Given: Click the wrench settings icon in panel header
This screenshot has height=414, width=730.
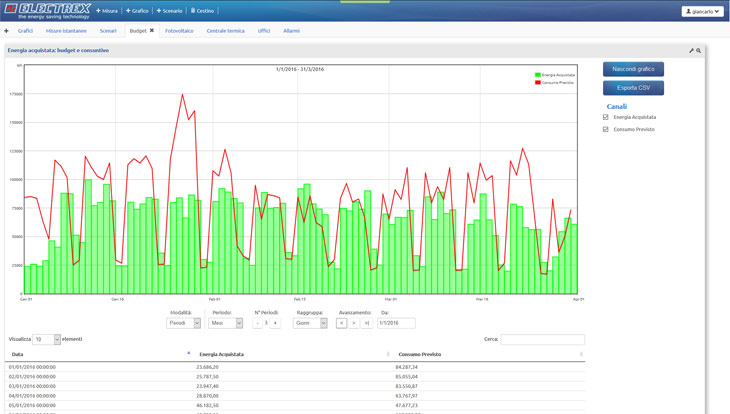Looking at the screenshot, I should tap(691, 50).
